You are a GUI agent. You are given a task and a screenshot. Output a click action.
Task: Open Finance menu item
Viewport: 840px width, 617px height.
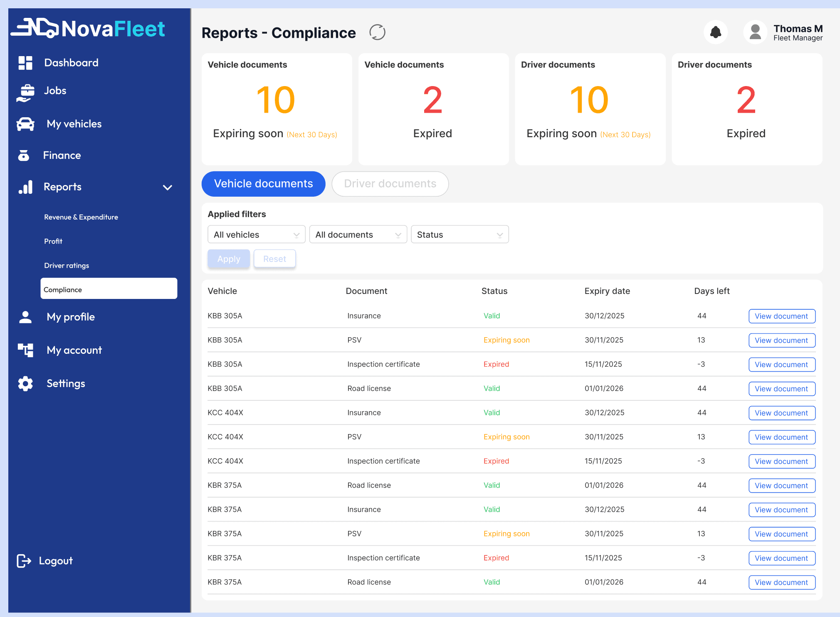pos(62,155)
